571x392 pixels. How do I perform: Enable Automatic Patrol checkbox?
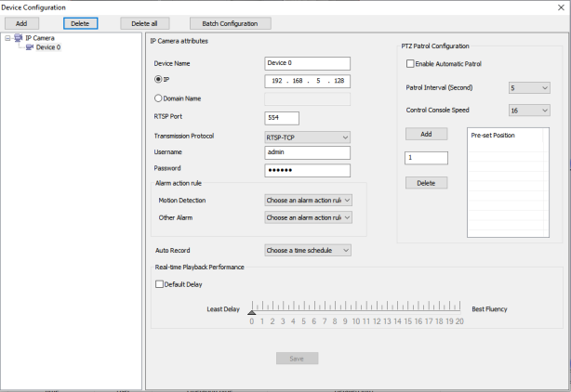pyautogui.click(x=410, y=63)
